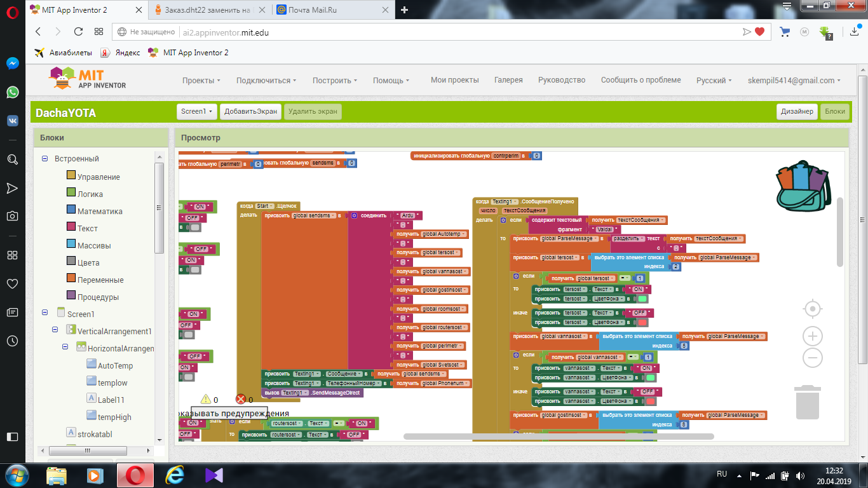Switch to the Почта Mail.Ru tab

332,10
